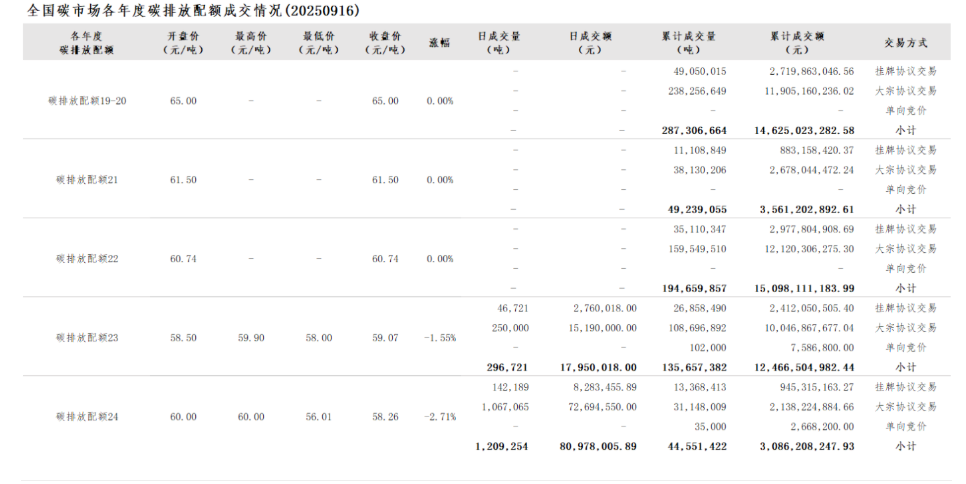Click the 1,209,254 daily volume subtotal
The image size is (966, 484).
pos(502,446)
